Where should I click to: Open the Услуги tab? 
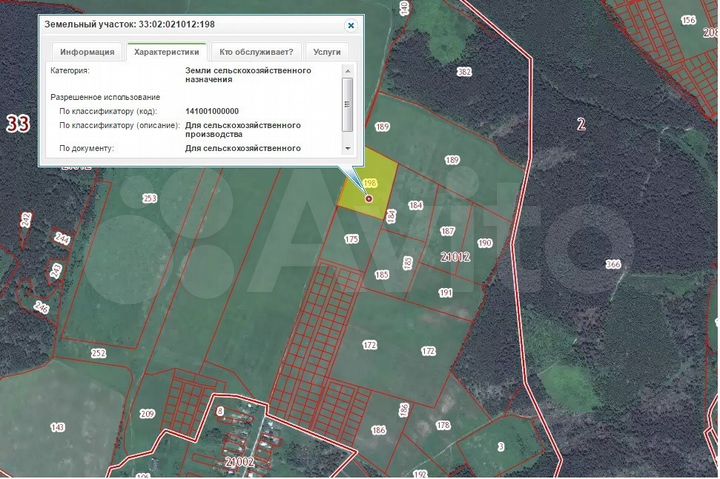[326, 51]
